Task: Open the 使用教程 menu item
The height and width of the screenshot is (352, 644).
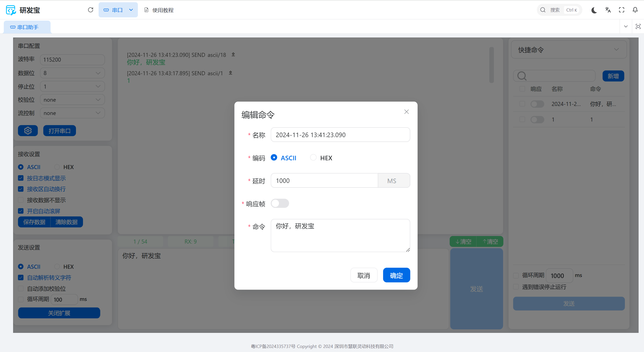Action: pyautogui.click(x=159, y=10)
